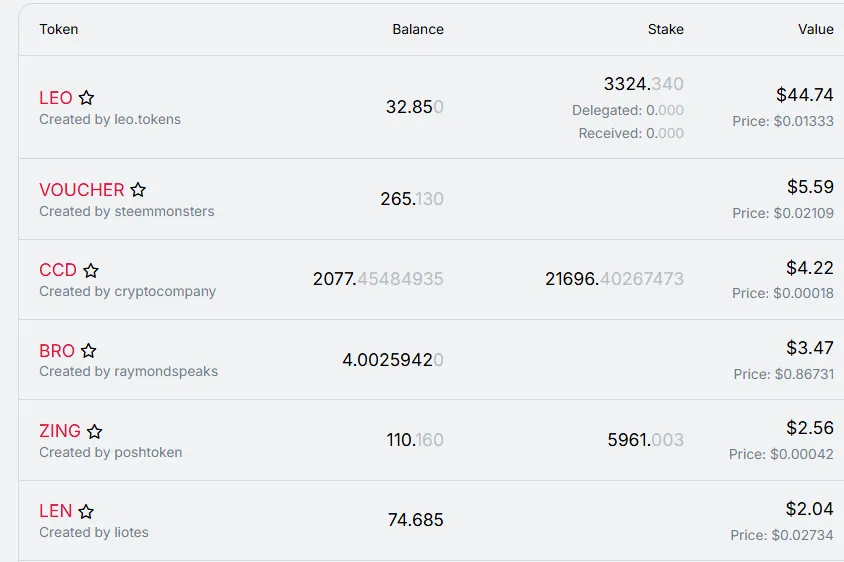Click LEO Delegated: 0.000 text
844x562 pixels.
(628, 110)
